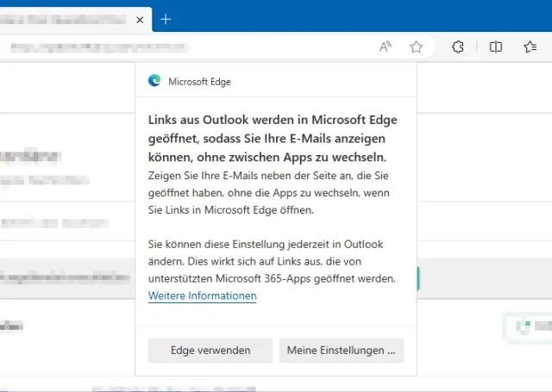Open a new browser tab
This screenshot has width=552, height=392.
166,19
